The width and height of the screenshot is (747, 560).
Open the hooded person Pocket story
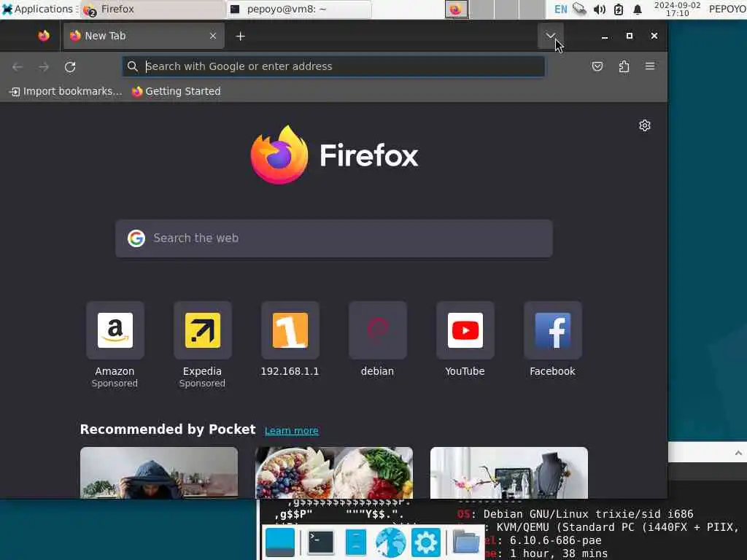click(158, 472)
